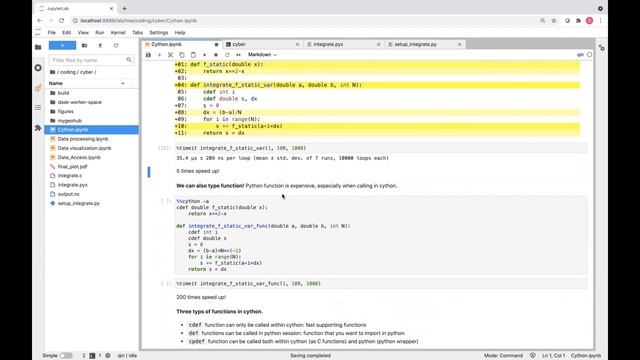Open the Kernel menu
640x360 pixels.
pyautogui.click(x=118, y=33)
